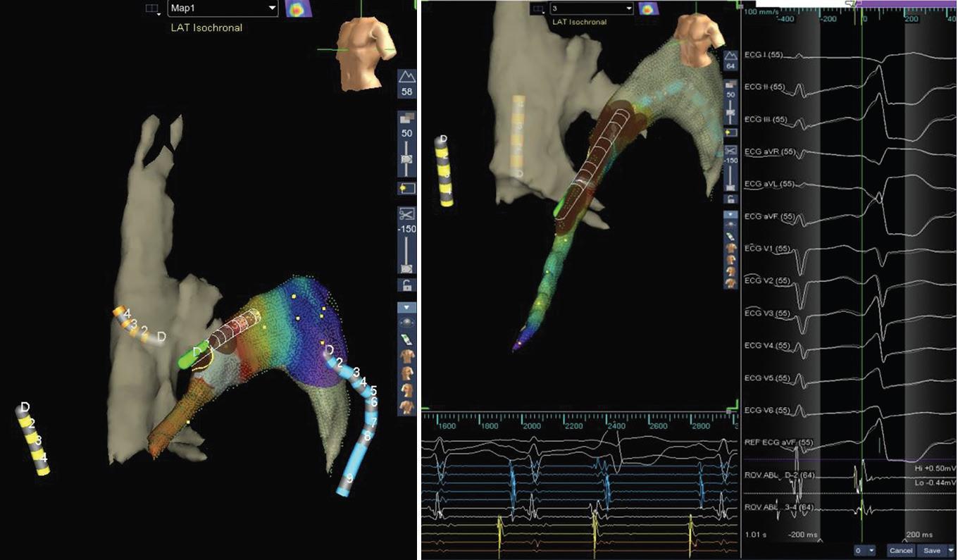958x560 pixels.
Task: Click the transparency layers icon above 50 in left panel
Action: 406,118
